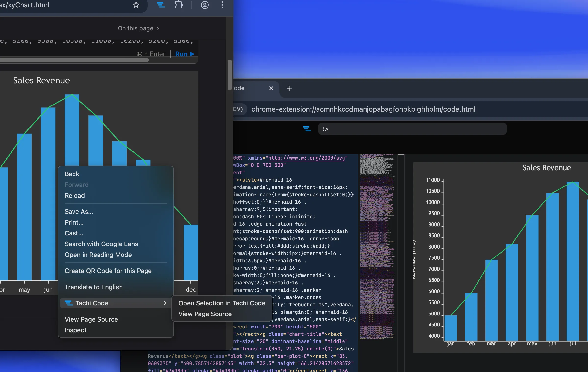Open a new tab with plus
Image resolution: width=588 pixels, height=372 pixels.
[289, 88]
